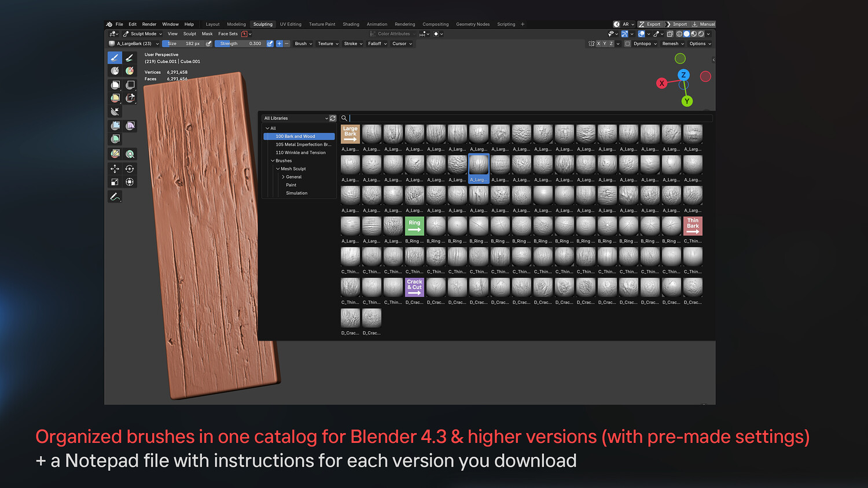Toggle strength pen pressure sensitivity
The height and width of the screenshot is (488, 868).
[x=270, y=43]
